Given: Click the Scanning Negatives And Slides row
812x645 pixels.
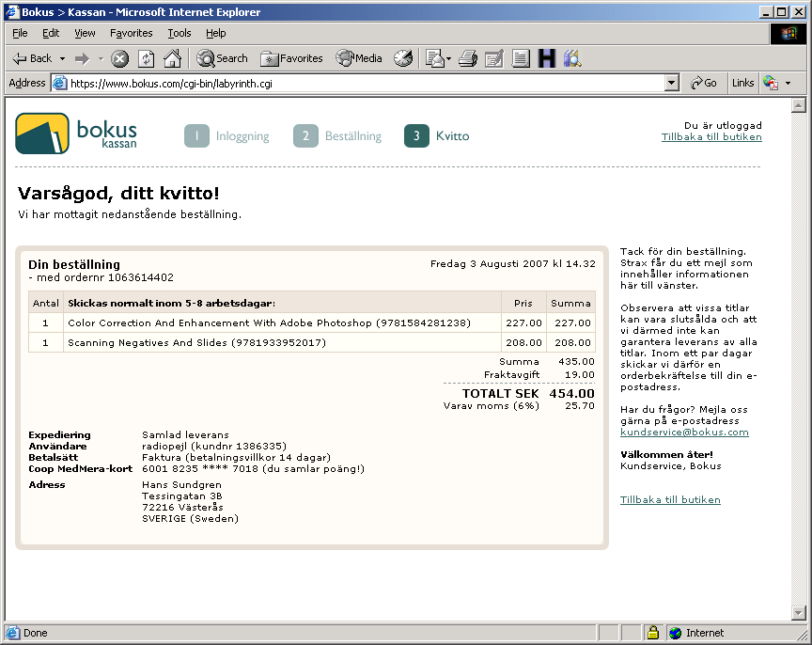Looking at the screenshot, I should coord(312,342).
